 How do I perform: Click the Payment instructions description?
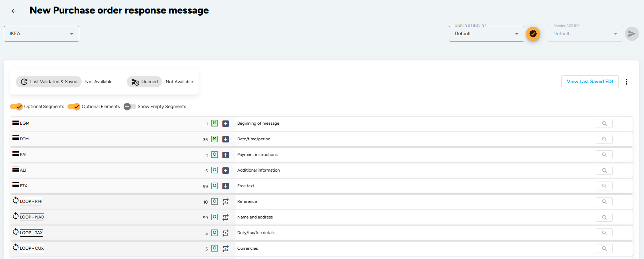[x=258, y=155]
